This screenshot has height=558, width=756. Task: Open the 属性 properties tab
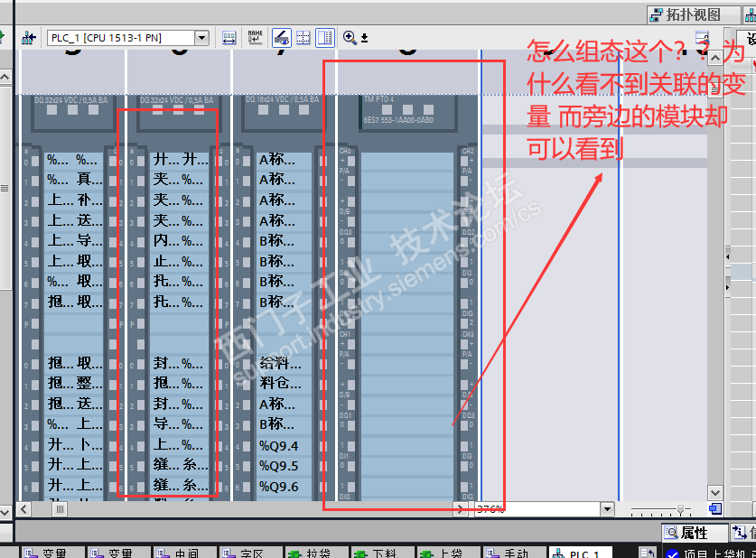pos(694,533)
